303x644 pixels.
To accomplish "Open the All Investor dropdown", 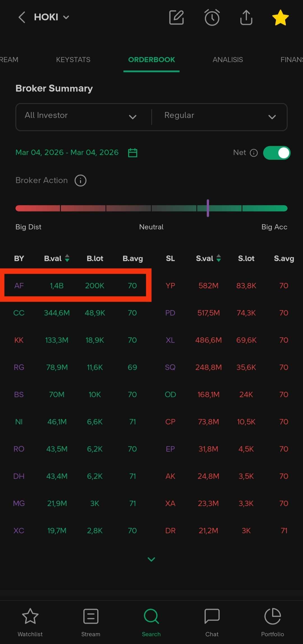I will (x=81, y=117).
